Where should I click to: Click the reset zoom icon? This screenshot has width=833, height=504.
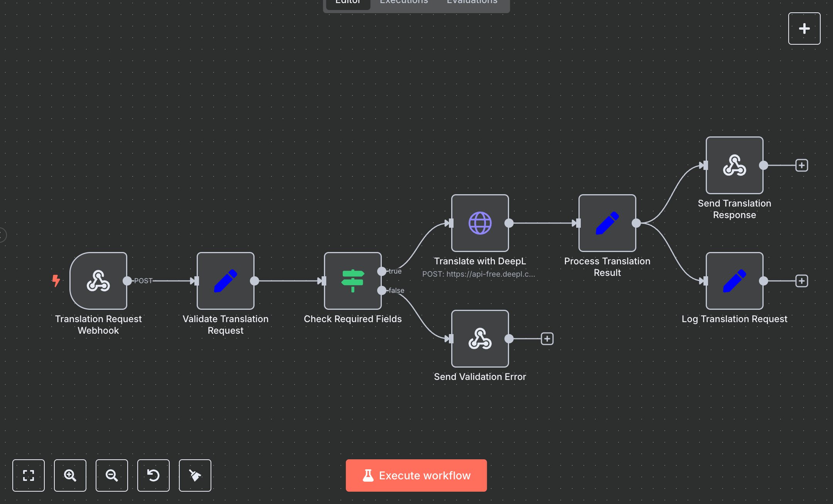point(153,475)
